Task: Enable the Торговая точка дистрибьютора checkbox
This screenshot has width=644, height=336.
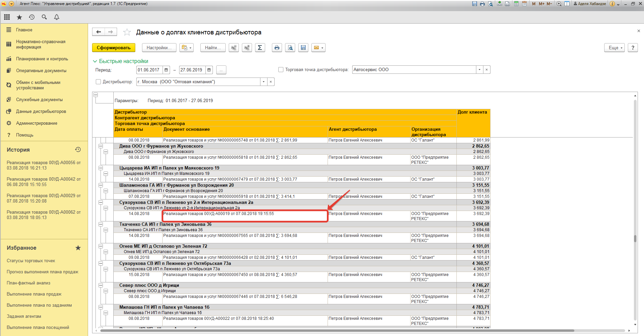Action: tap(281, 69)
